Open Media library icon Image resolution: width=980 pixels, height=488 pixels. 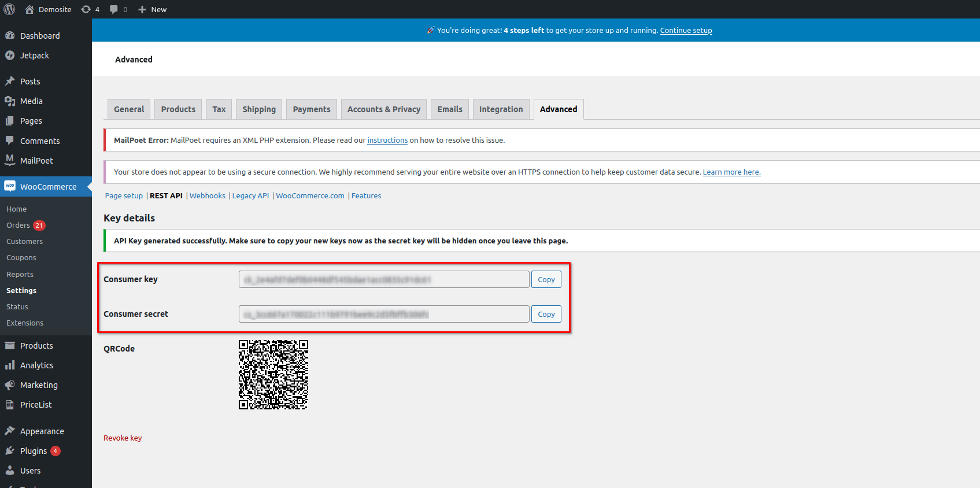coord(10,101)
